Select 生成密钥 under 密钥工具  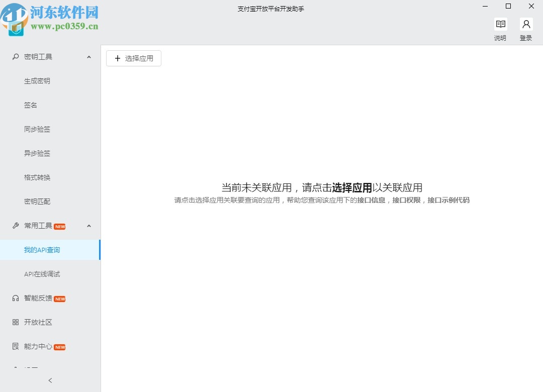coord(37,81)
